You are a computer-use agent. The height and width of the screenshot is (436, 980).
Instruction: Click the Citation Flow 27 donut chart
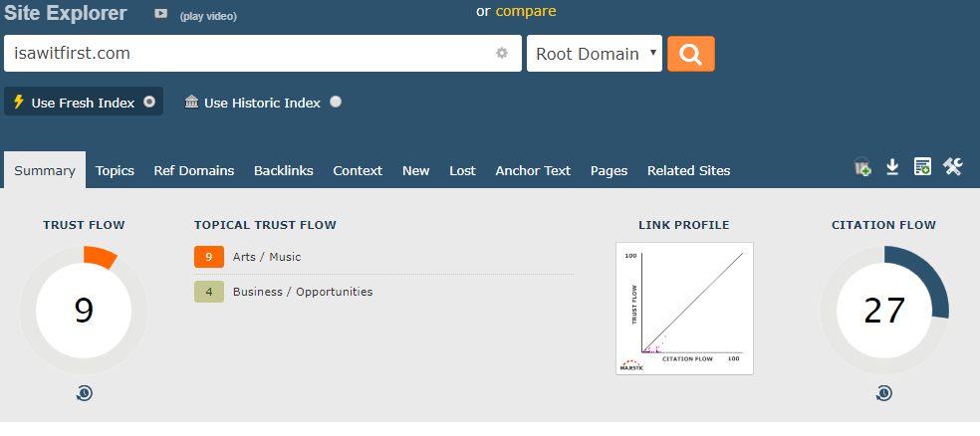pos(883,310)
